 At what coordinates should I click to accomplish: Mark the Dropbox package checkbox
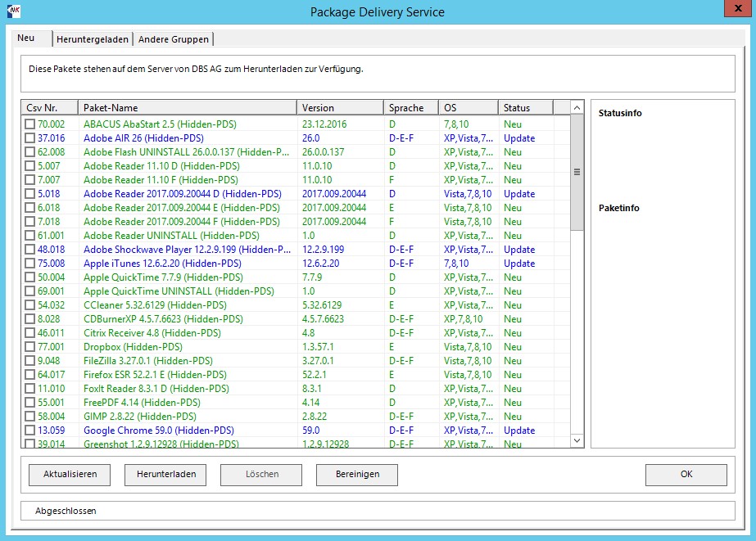pos(29,347)
